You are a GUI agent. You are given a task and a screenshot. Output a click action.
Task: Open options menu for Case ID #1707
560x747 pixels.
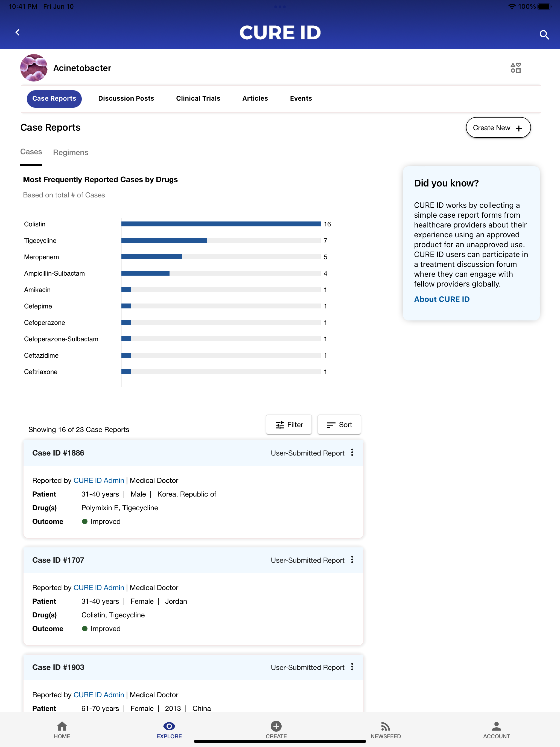tap(352, 560)
